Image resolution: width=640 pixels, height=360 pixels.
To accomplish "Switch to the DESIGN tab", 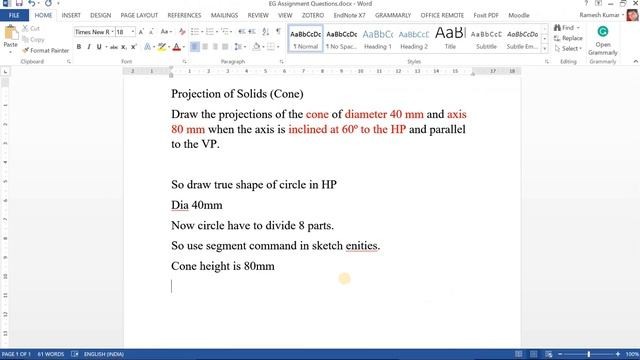I will pos(100,15).
